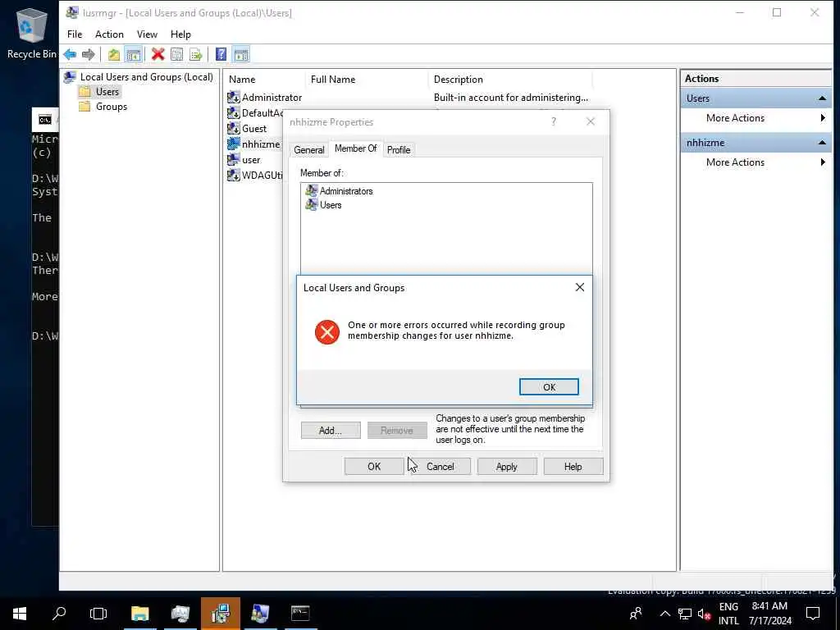The image size is (840, 630).
Task: Click the Add... button
Action: [x=331, y=430]
